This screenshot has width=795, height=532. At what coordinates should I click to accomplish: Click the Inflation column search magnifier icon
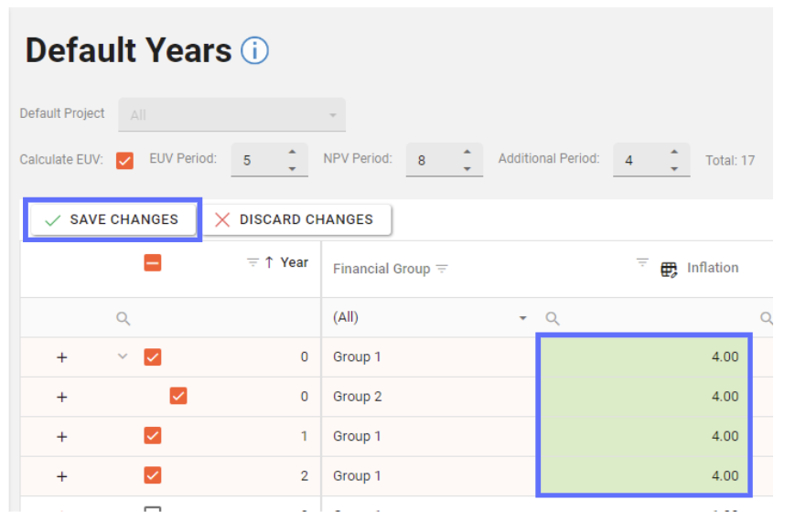tap(552, 318)
